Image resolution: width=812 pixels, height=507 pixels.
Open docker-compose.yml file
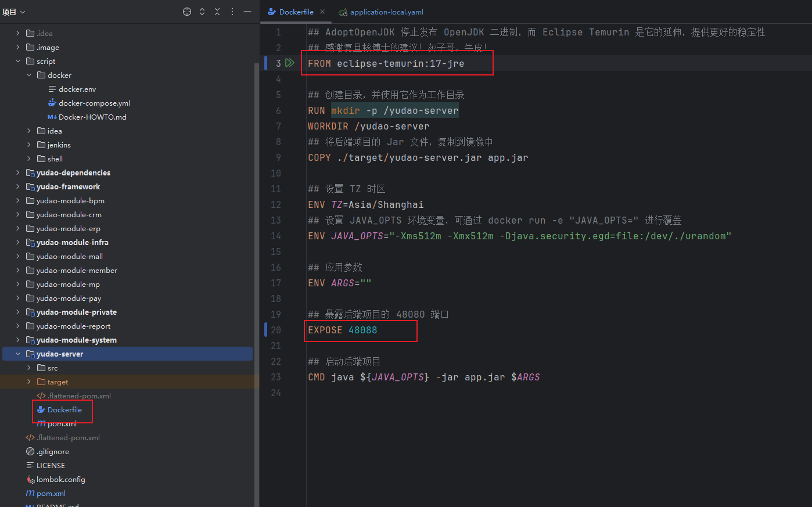coord(94,103)
